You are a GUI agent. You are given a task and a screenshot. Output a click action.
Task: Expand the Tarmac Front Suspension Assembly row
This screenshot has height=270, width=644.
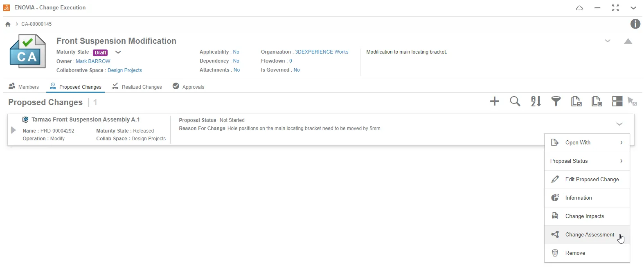coord(14,130)
